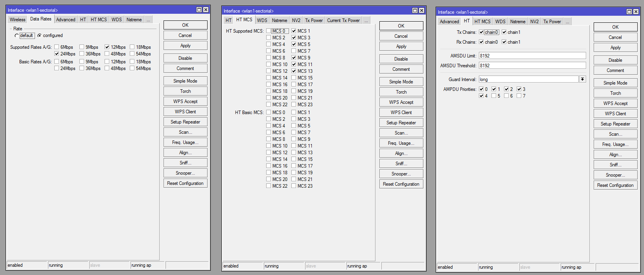
Task: Open Sniff in middle window
Action: (x=401, y=163)
